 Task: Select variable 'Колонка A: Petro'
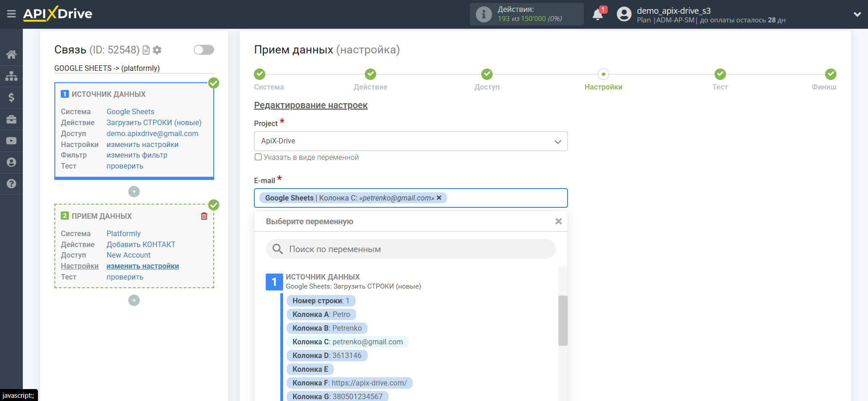coord(321,314)
